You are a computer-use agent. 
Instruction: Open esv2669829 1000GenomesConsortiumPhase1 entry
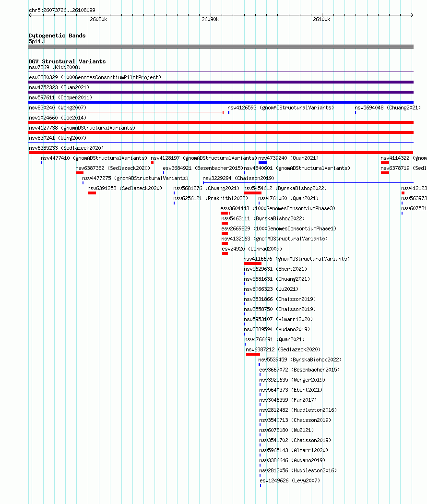279,229
